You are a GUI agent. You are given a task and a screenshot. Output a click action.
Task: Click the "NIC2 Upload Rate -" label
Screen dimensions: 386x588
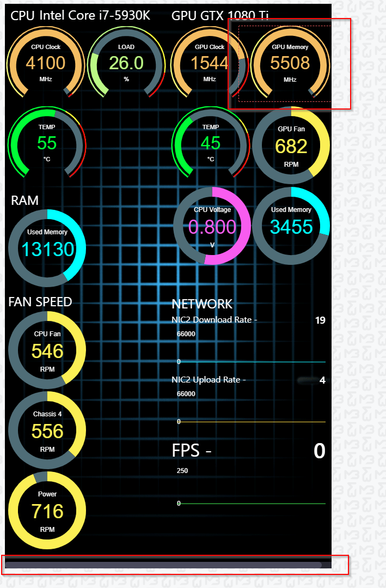209,380
